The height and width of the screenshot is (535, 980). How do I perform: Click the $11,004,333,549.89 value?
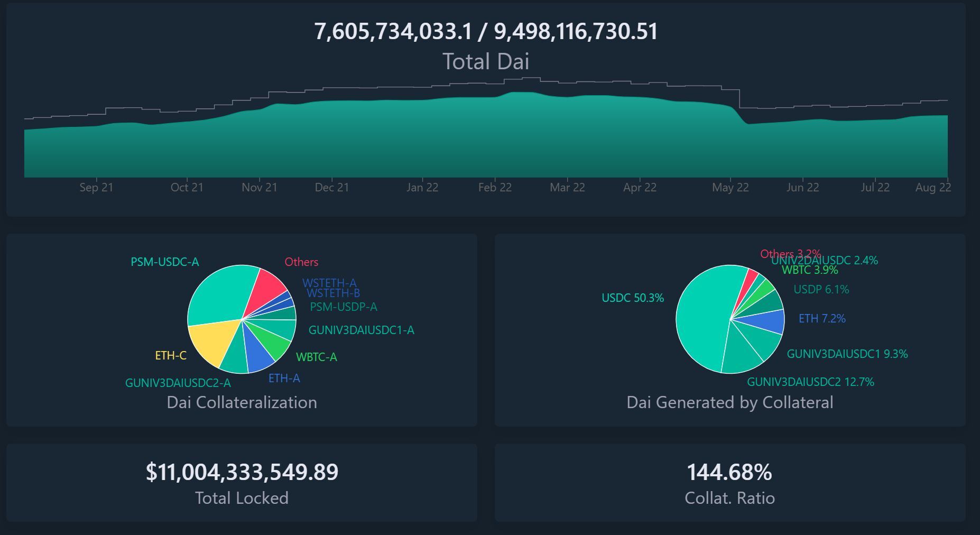242,472
